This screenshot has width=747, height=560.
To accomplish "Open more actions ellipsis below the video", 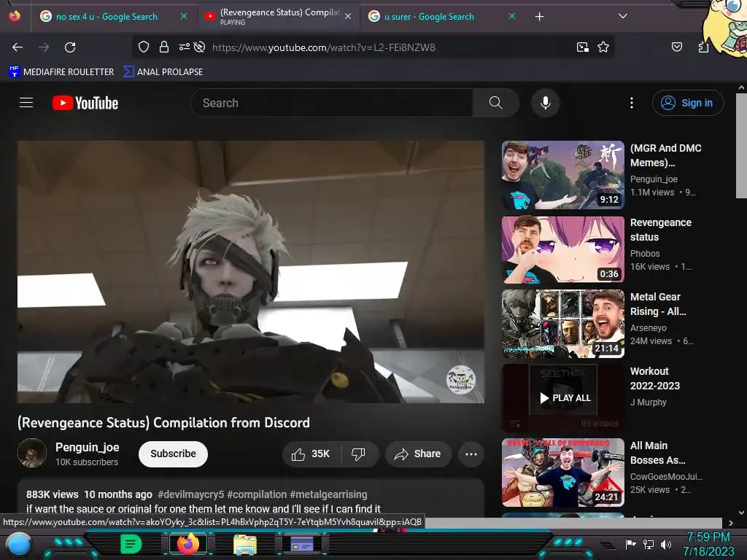I will click(471, 454).
